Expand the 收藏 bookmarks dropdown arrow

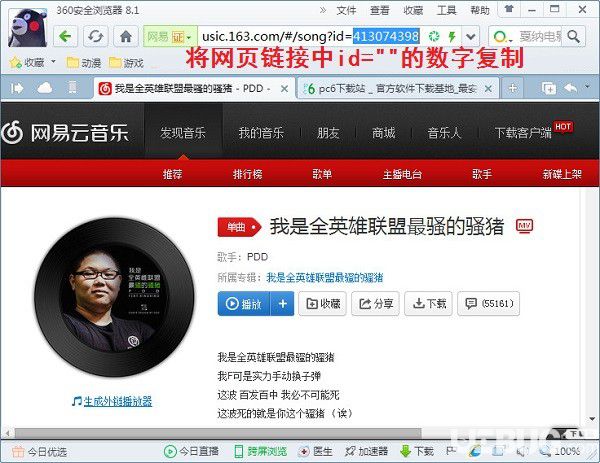click(53, 62)
